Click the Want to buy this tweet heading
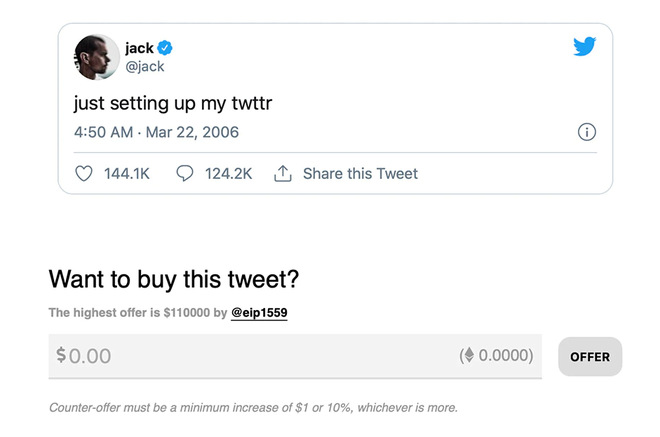 click(174, 278)
